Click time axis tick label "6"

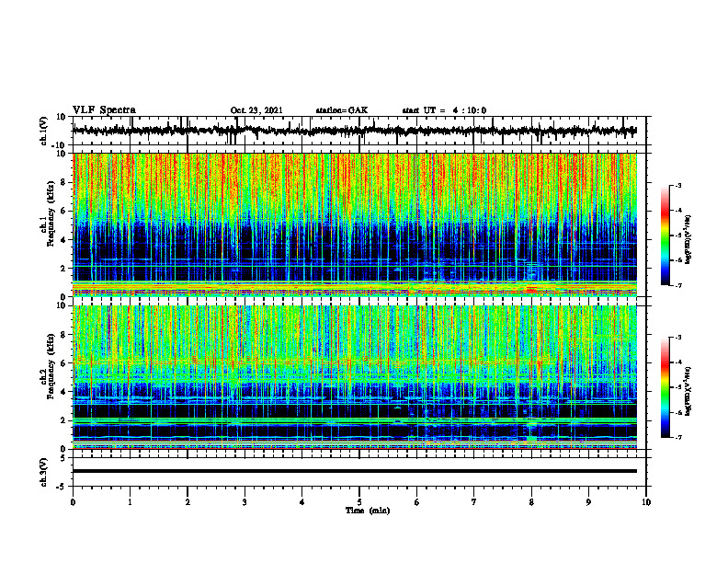(417, 502)
